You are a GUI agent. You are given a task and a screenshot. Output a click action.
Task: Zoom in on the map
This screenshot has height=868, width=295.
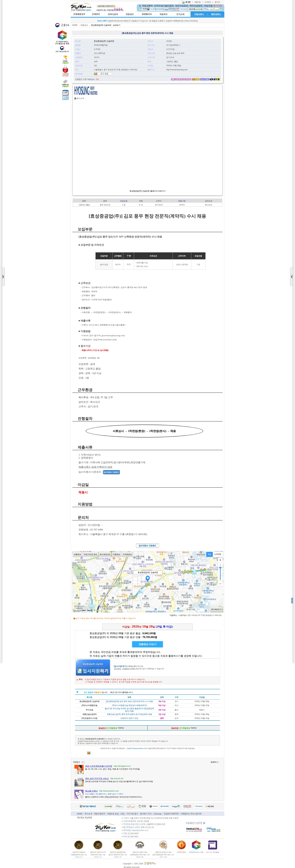click(220, 560)
